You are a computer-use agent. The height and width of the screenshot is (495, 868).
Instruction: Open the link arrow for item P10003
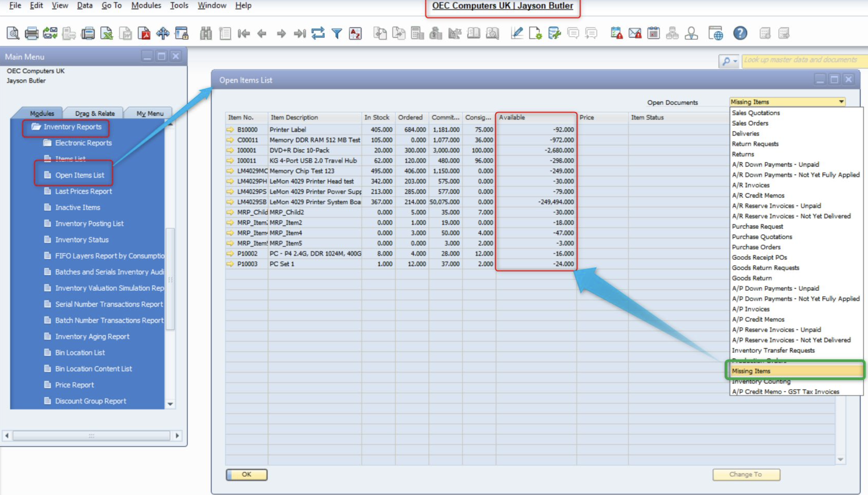tap(230, 264)
